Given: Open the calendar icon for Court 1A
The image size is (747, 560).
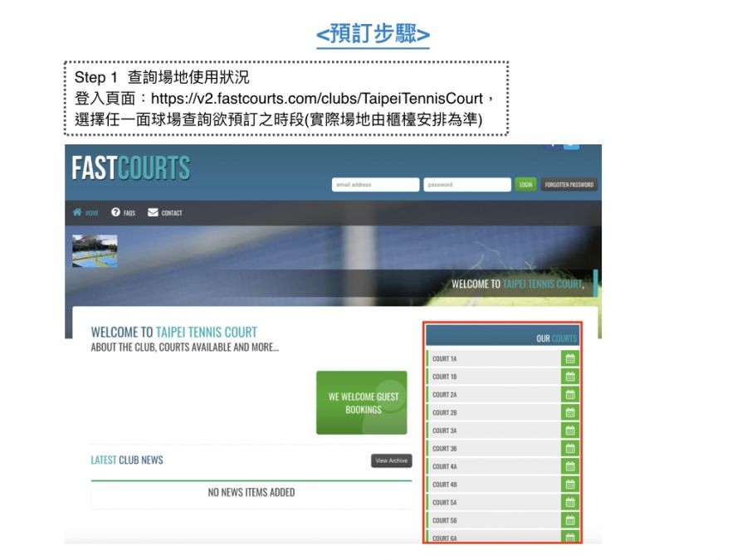Looking at the screenshot, I should point(569,358).
